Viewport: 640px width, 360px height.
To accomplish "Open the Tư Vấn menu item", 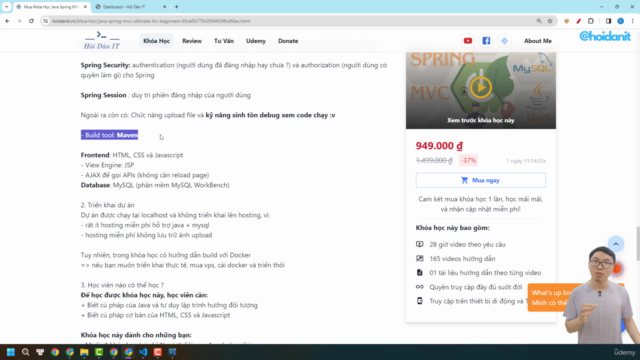I will pyautogui.click(x=224, y=41).
